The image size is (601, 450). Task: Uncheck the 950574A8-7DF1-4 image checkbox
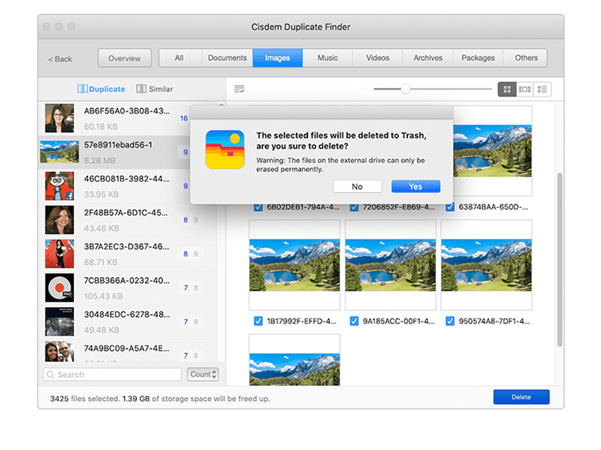pyautogui.click(x=450, y=321)
